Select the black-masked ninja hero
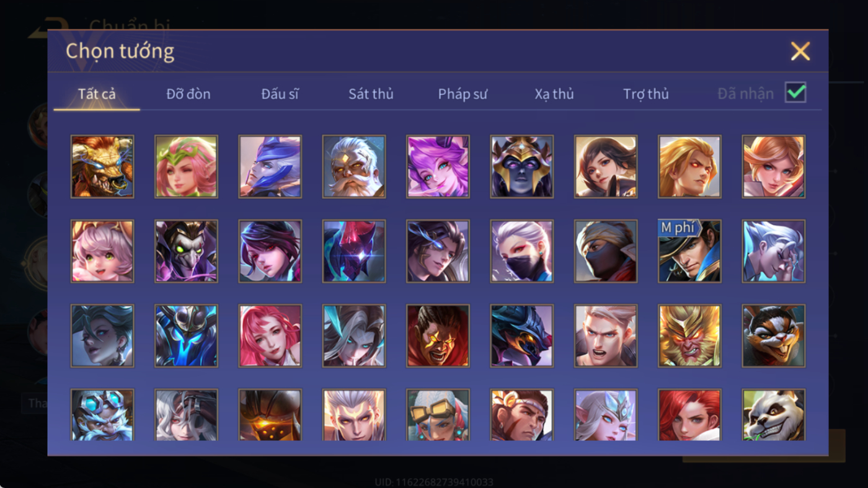 point(606,251)
